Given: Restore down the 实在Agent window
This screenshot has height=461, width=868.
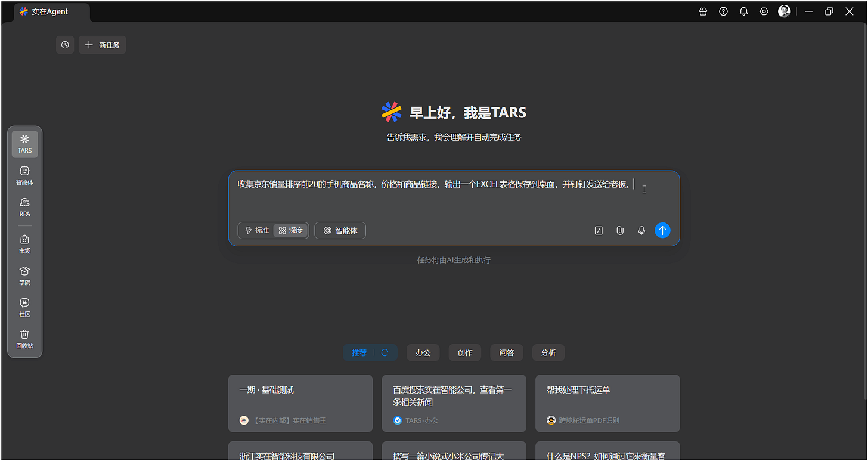Looking at the screenshot, I should [x=829, y=11].
